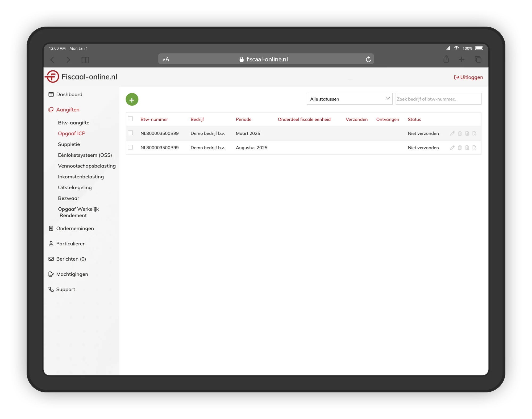Tick the Augustus 2025 row checkbox
532x419 pixels.
130,147
